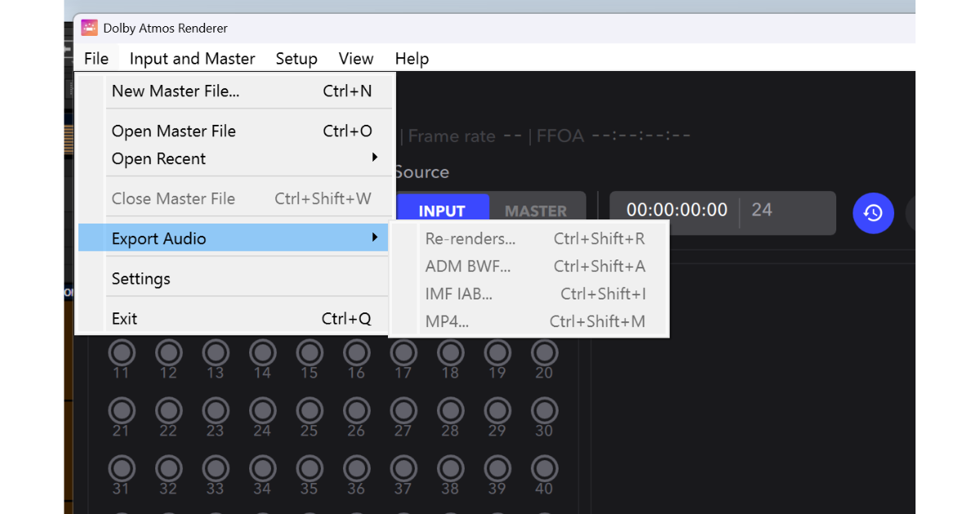Viewport: 980px width, 514px height.
Task: Open the frame rate selector showing 24
Action: [761, 210]
